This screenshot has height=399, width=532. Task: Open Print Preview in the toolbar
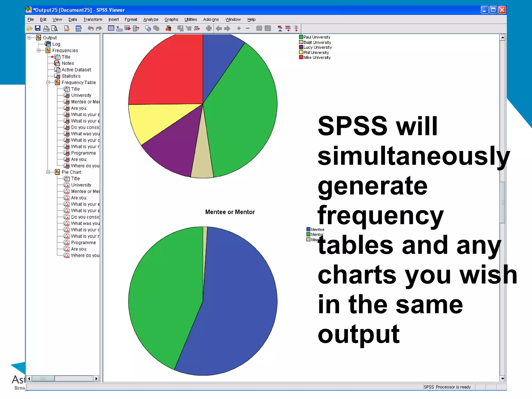coord(55,28)
